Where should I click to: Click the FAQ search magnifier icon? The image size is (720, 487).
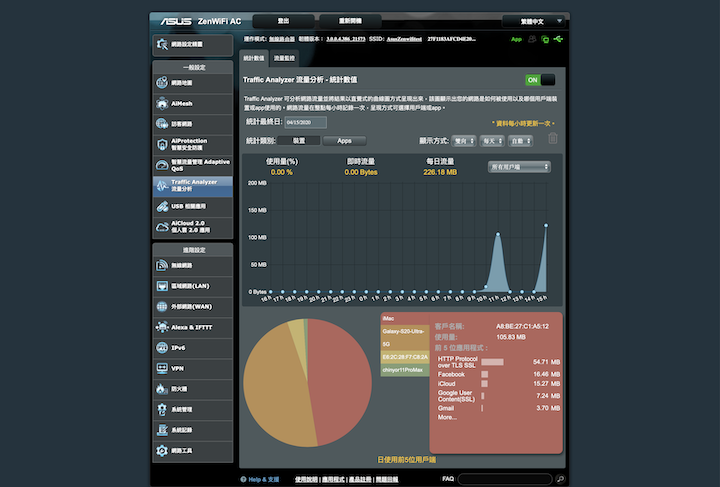[x=560, y=479]
